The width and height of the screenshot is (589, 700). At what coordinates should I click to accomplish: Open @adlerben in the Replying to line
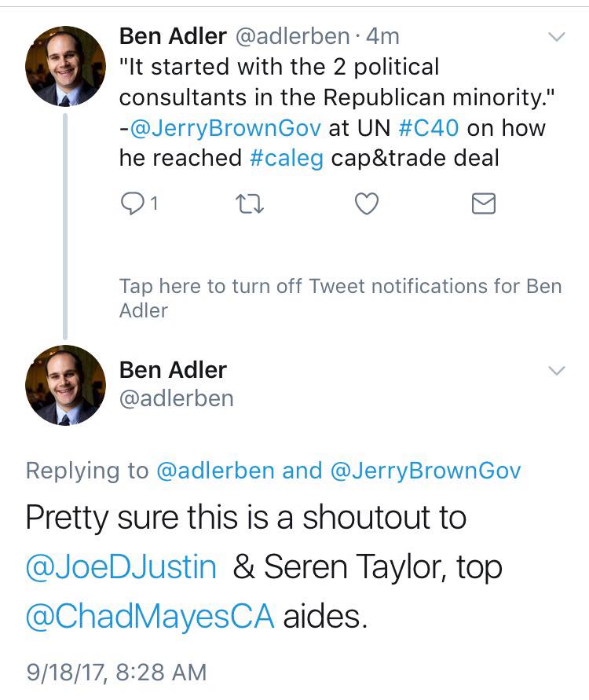click(x=216, y=471)
